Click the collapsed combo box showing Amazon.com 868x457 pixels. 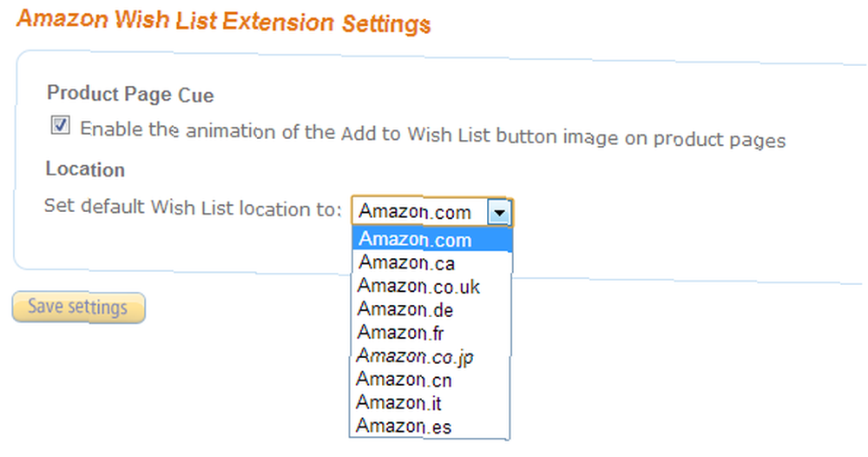431,212
